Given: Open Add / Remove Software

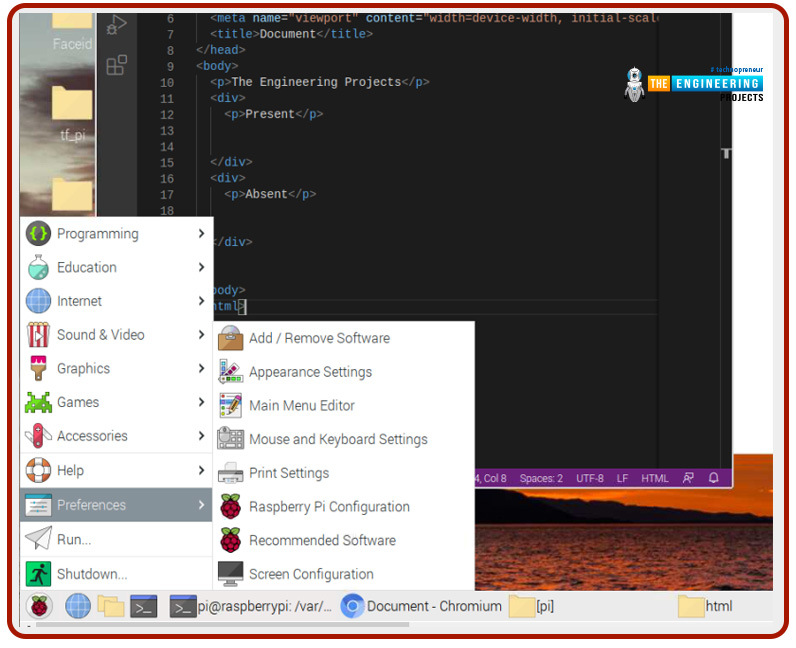Looking at the screenshot, I should coord(344,338).
